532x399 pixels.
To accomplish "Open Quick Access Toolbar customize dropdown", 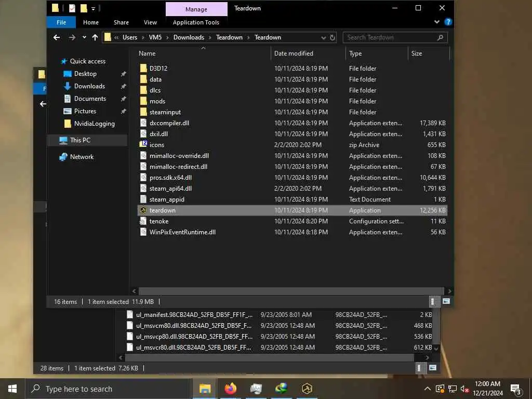I will pyautogui.click(x=94, y=9).
